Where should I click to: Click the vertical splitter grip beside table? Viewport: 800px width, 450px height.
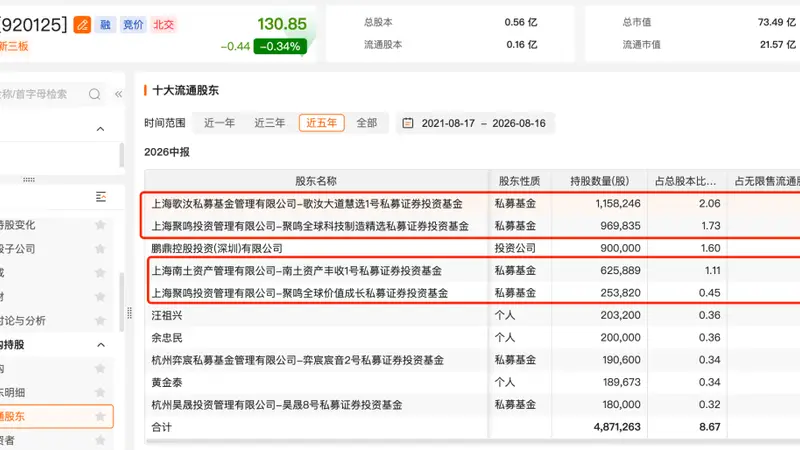click(x=130, y=313)
